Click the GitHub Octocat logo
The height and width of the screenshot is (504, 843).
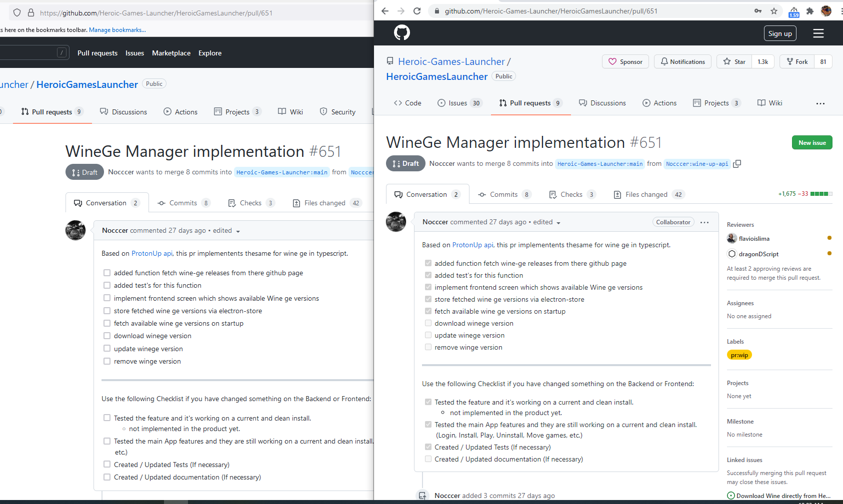coord(401,32)
